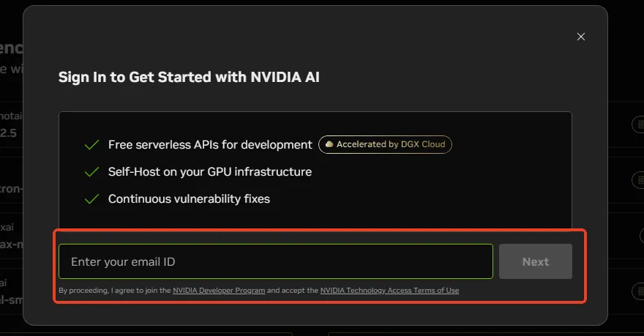Click the Continuous vulnerability fixes text
Screen dimensions: 644x336
tap(189, 199)
